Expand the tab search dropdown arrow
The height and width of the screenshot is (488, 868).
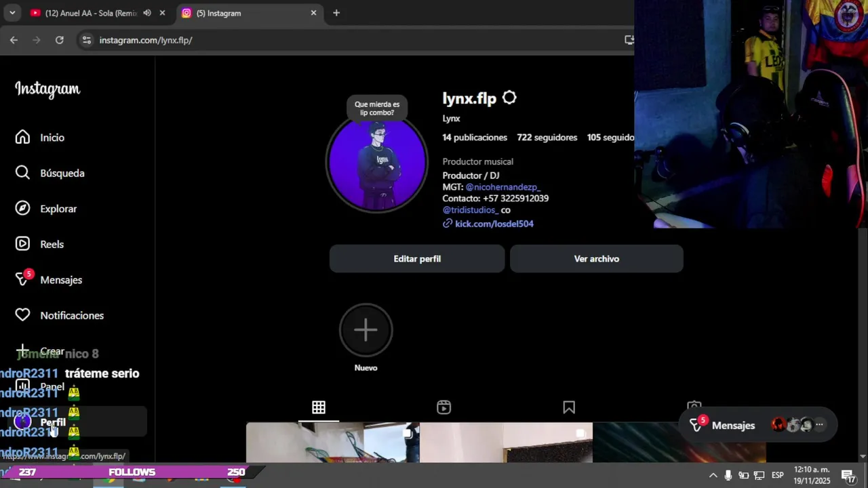pyautogui.click(x=12, y=13)
